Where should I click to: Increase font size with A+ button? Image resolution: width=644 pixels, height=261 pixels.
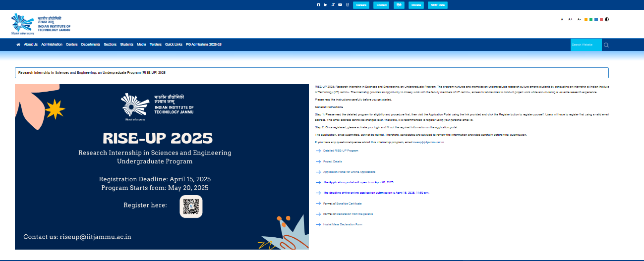pos(570,19)
